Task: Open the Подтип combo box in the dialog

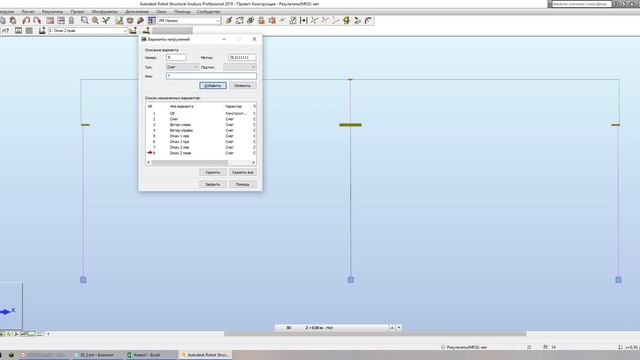Action: point(240,67)
